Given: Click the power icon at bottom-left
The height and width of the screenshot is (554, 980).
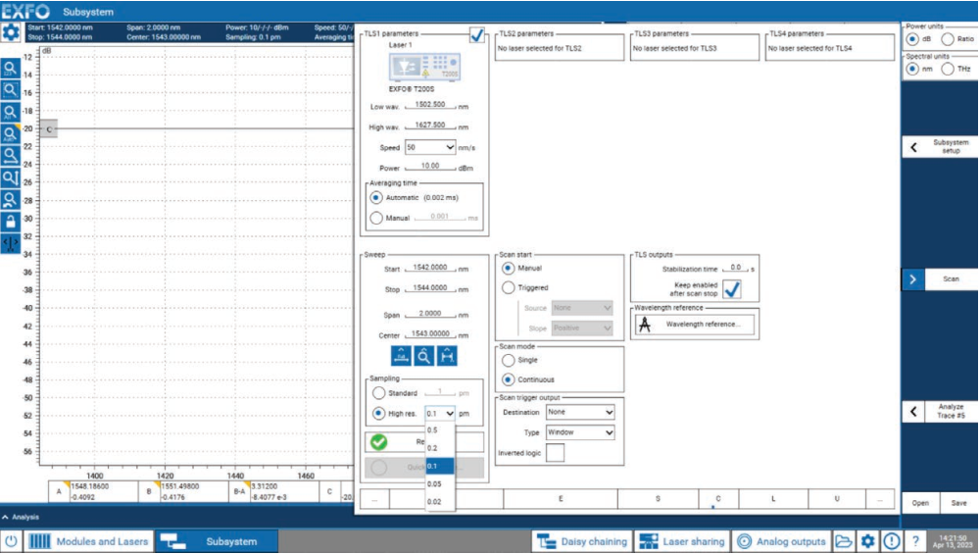Looking at the screenshot, I should tap(11, 541).
